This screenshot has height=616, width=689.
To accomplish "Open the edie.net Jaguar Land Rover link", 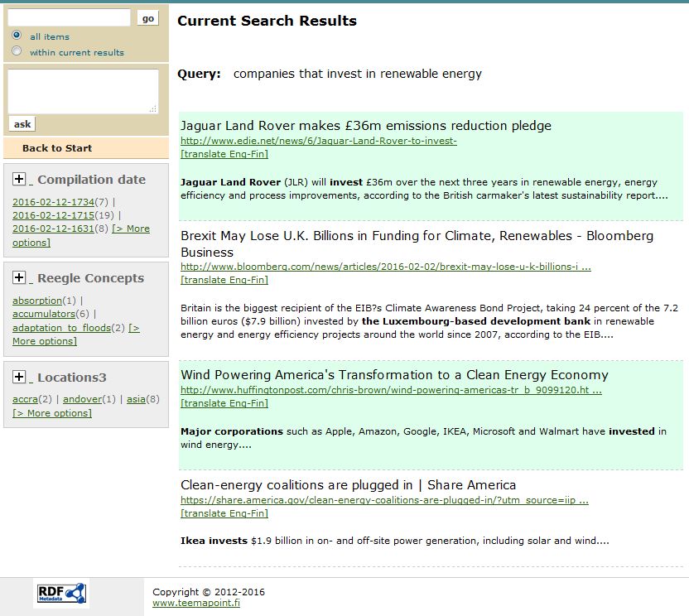I will point(319,141).
